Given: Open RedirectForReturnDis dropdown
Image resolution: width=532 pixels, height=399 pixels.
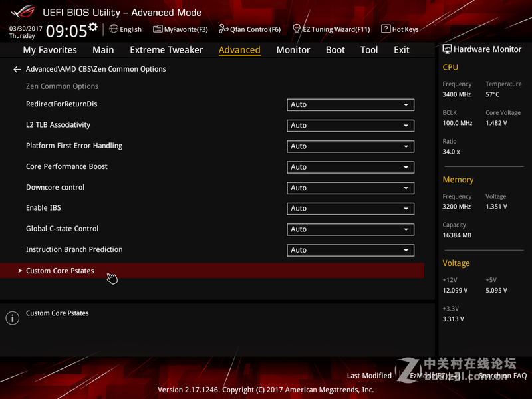Looking at the screenshot, I should [350, 105].
